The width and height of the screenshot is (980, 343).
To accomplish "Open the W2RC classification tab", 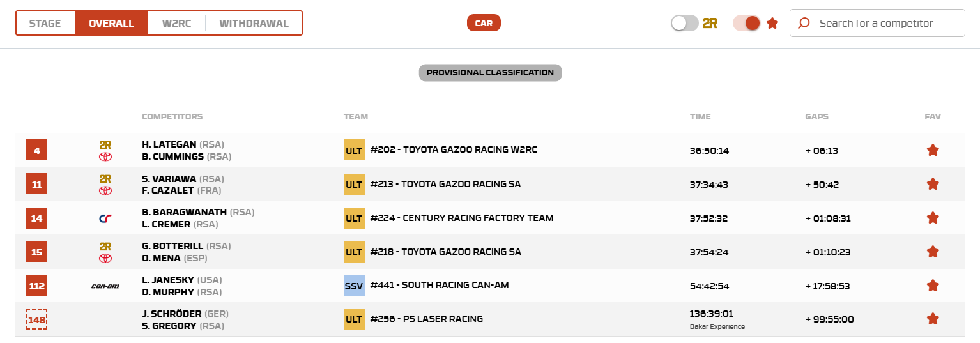I will pos(176,23).
